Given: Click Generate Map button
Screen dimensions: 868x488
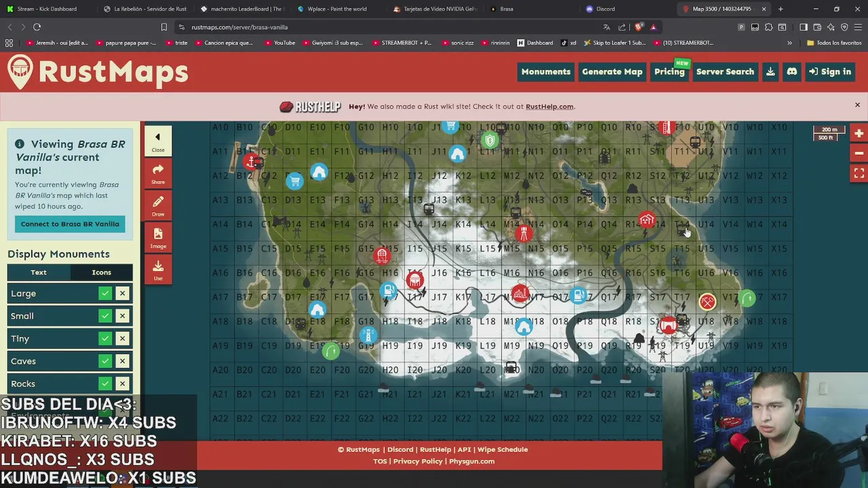Looking at the screenshot, I should (x=612, y=72).
